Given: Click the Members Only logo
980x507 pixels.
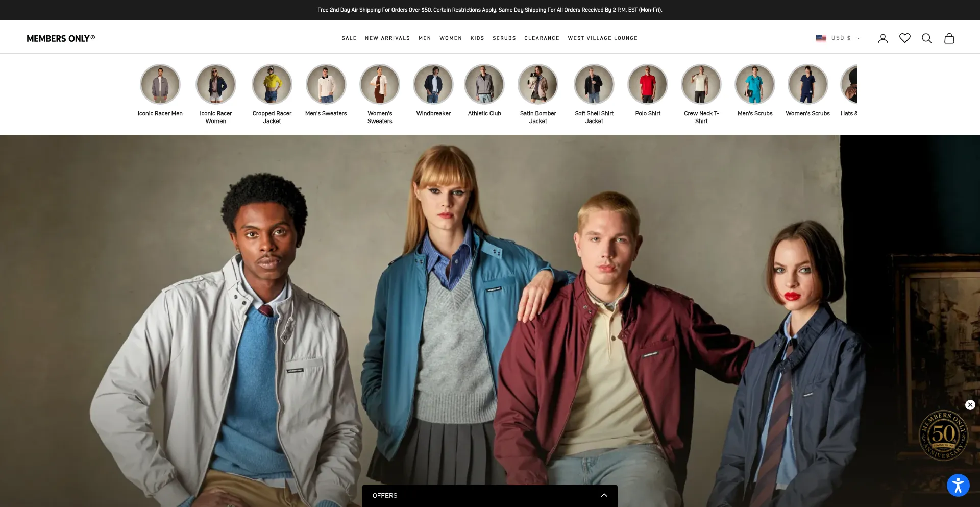Looking at the screenshot, I should [61, 38].
